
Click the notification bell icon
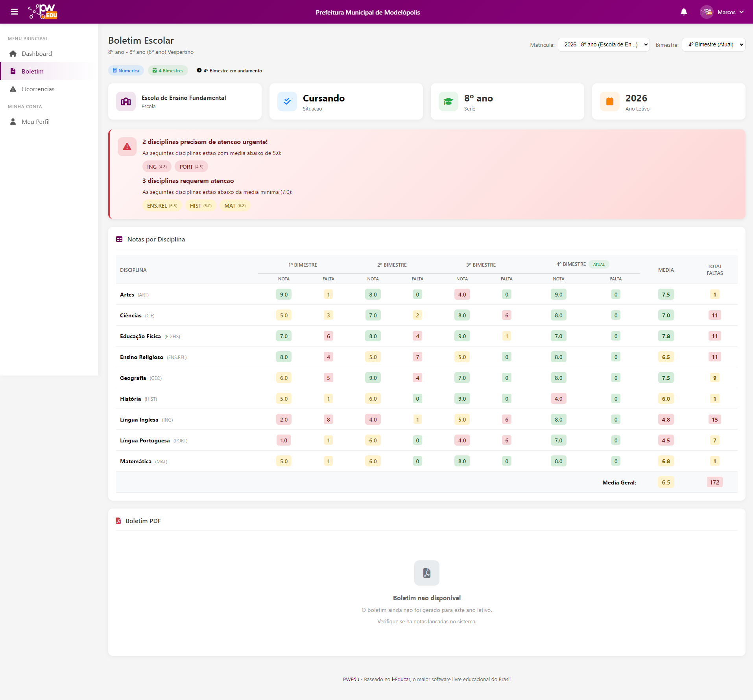tap(684, 12)
